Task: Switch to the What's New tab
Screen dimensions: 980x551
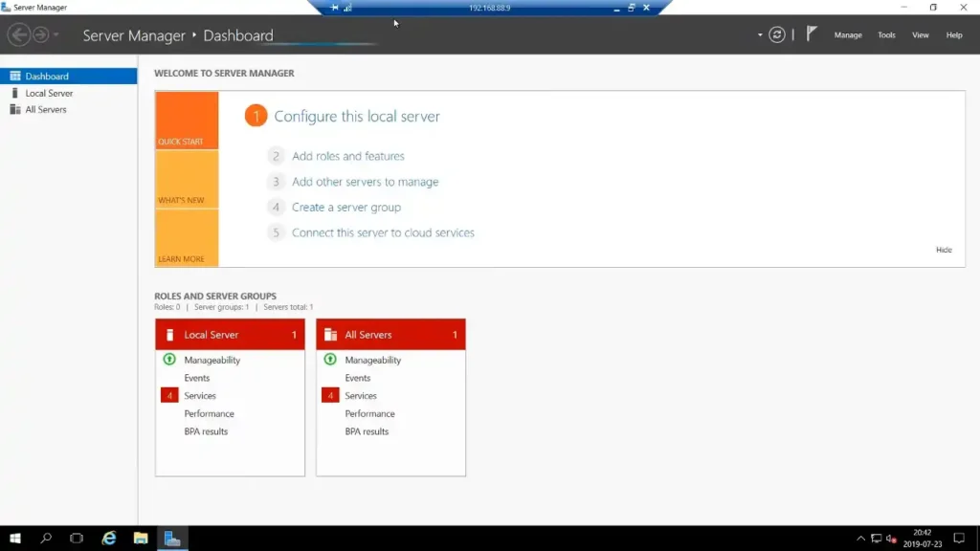Action: pos(187,179)
